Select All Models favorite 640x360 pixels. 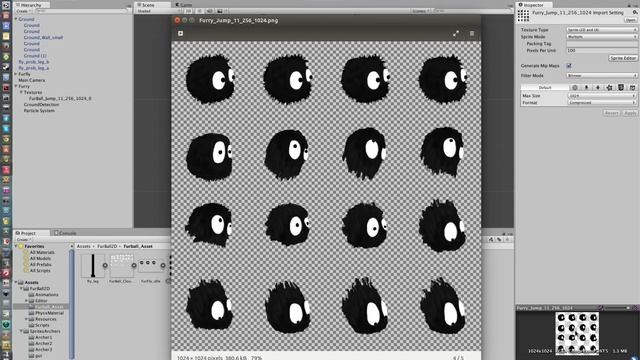40,259
